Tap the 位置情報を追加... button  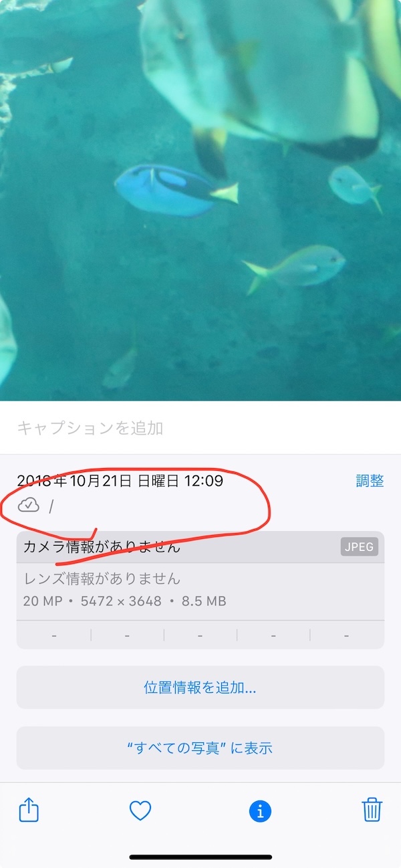[x=200, y=687]
